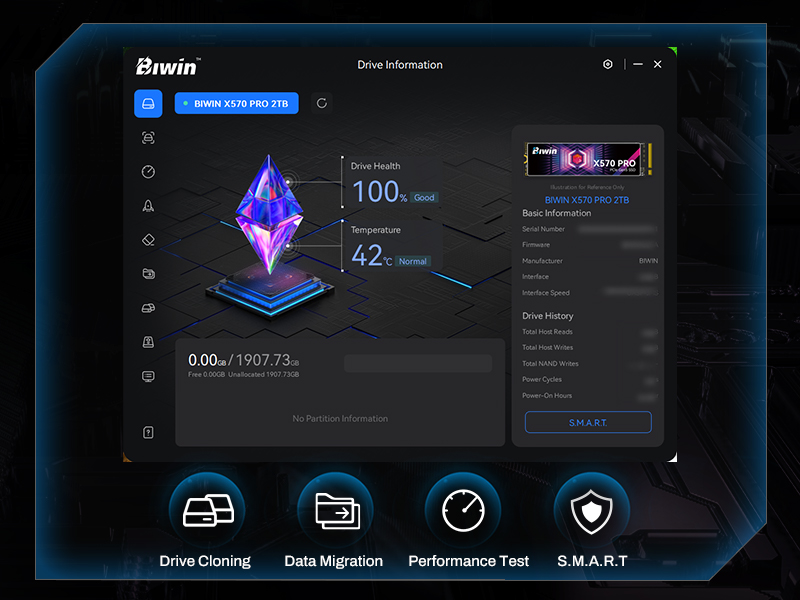Click the 'Drive History' heading
Screen dimensions: 800x600
click(x=547, y=316)
